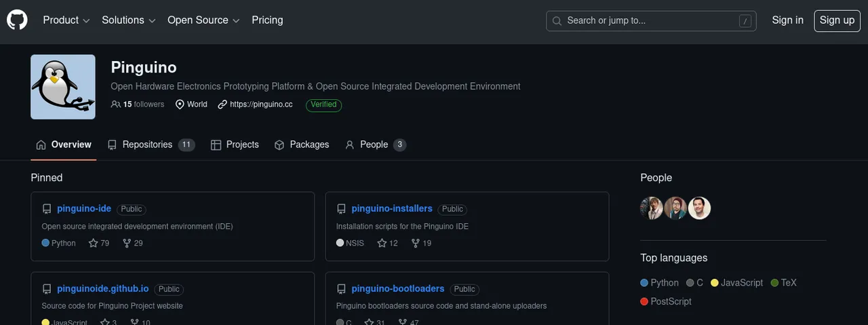Open the pinguinoide.github.io repository link

(102, 288)
